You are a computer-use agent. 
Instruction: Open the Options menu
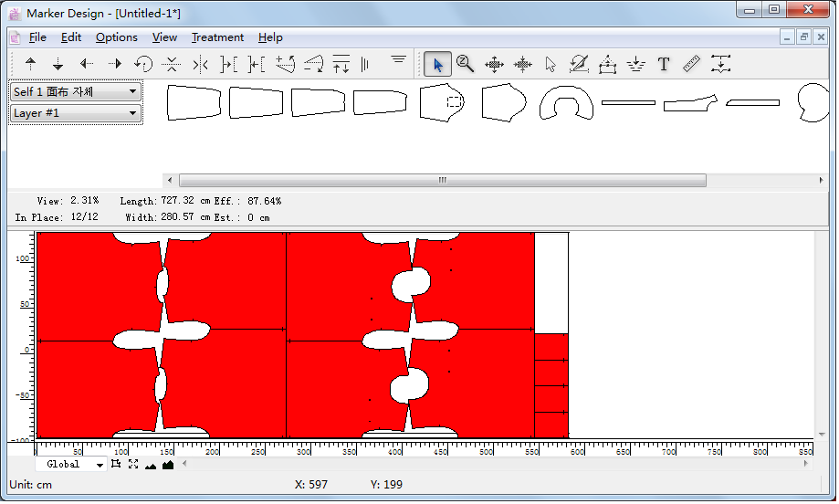(117, 37)
